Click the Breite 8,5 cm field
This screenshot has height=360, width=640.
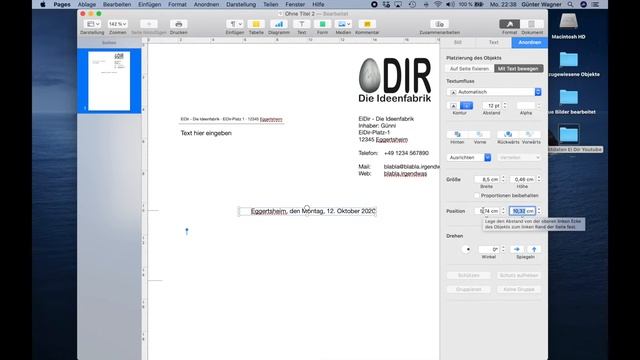[487, 179]
